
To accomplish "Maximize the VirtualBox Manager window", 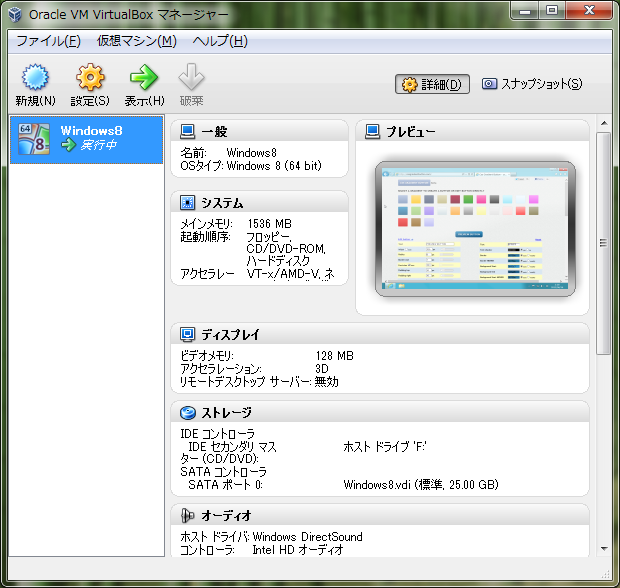I will coord(552,11).
